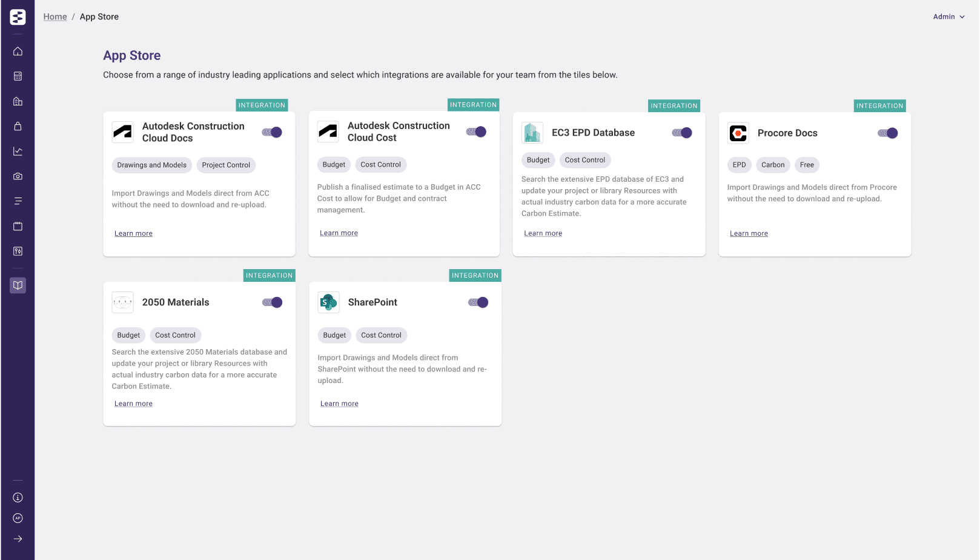The image size is (980, 560).
Task: Open the calculator icon in sidebar
Action: [x=18, y=76]
